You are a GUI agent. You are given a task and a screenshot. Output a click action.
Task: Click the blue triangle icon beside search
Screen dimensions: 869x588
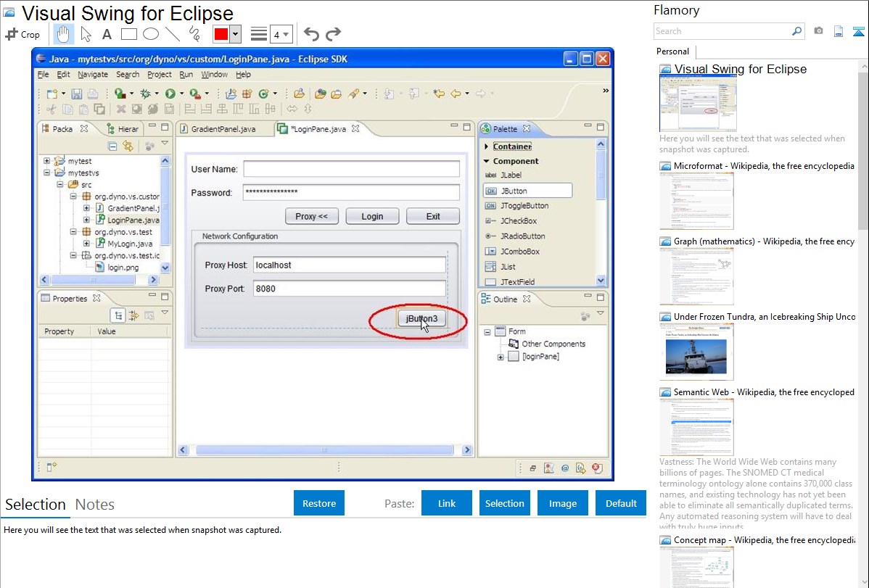(858, 31)
